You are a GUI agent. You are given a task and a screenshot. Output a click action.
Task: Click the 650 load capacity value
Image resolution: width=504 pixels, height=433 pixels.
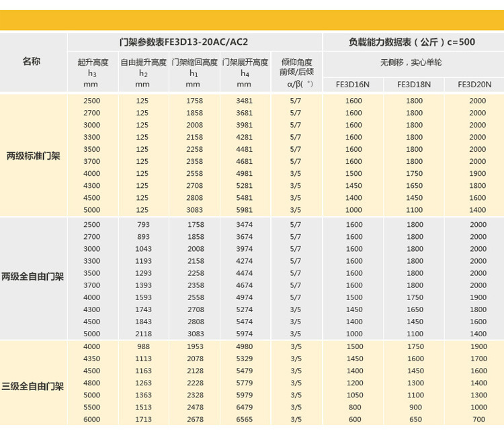415,420
